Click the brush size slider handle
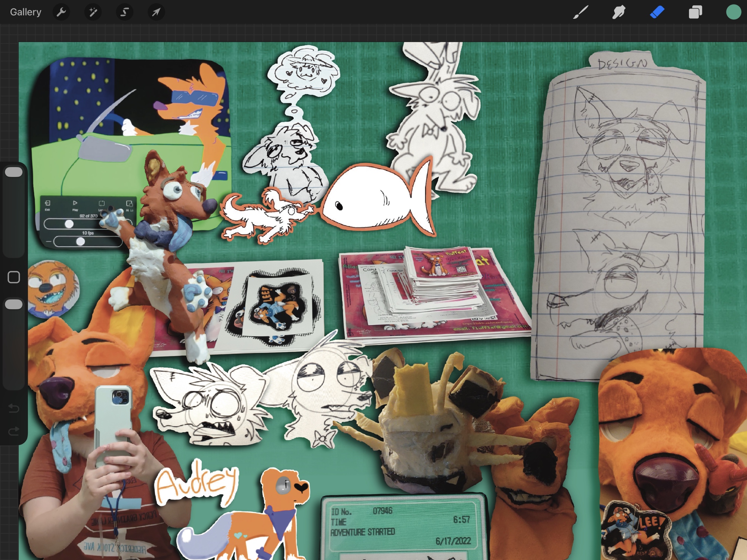 (14, 172)
